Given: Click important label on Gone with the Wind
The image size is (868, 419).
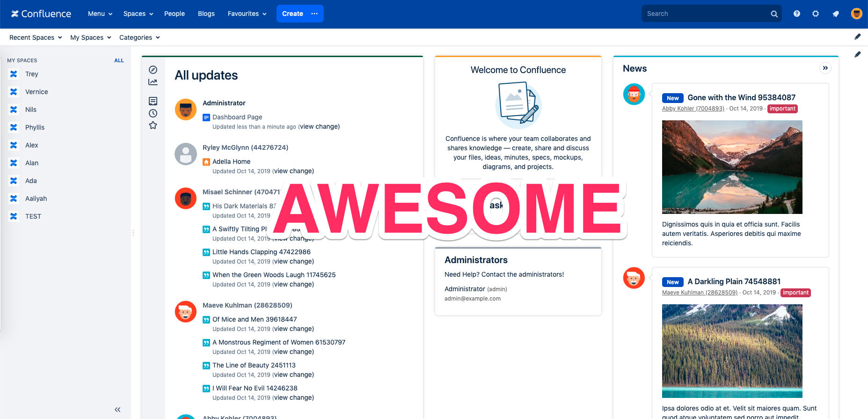Looking at the screenshot, I should coord(783,109).
